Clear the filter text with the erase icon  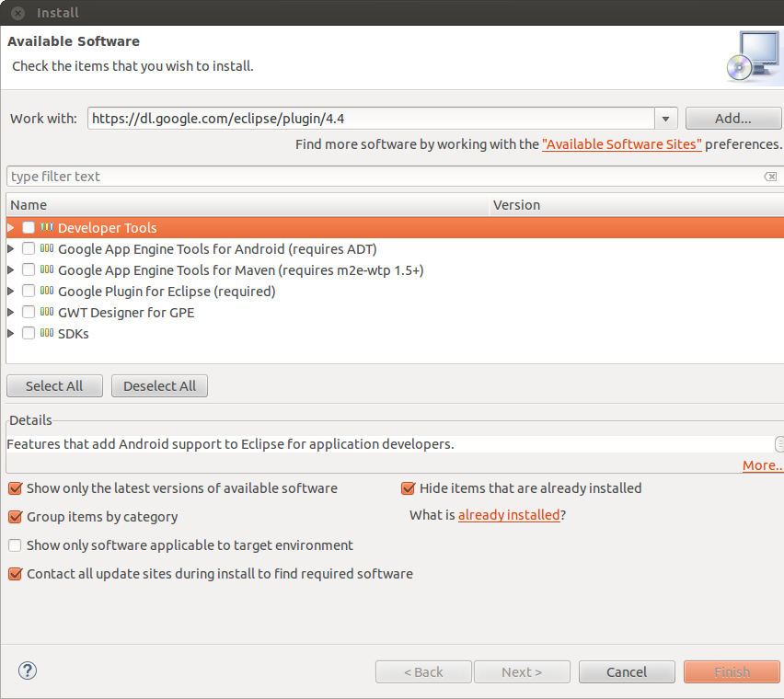tap(770, 177)
